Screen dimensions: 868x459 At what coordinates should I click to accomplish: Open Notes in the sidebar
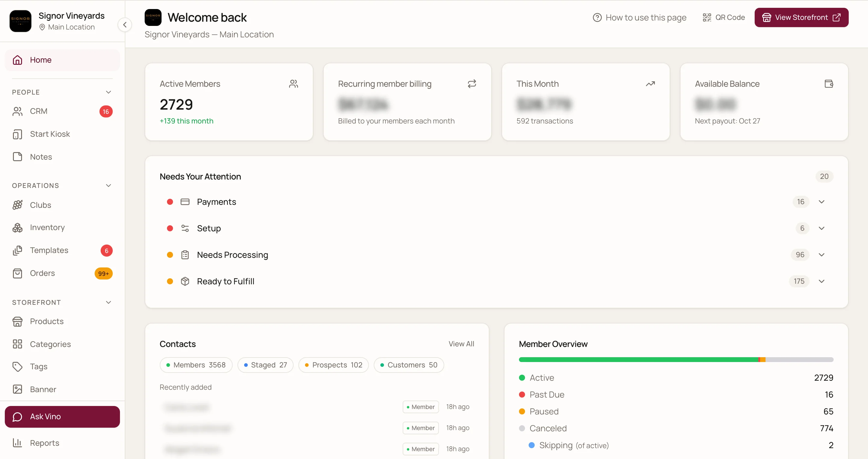pyautogui.click(x=62, y=157)
